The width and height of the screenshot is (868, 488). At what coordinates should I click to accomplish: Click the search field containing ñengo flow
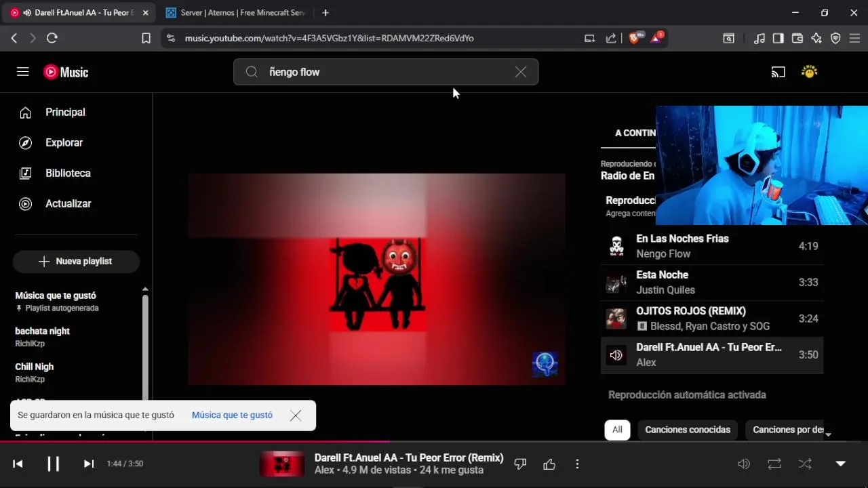tap(386, 72)
